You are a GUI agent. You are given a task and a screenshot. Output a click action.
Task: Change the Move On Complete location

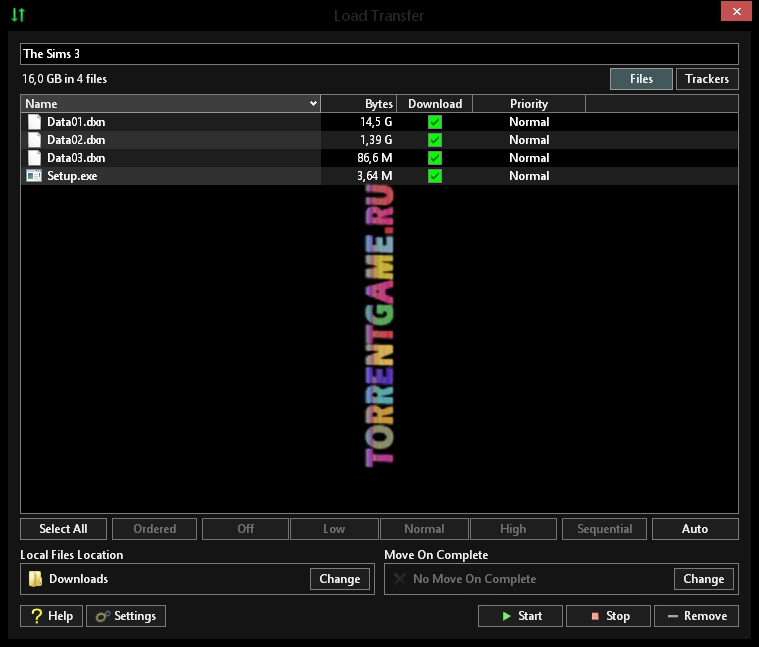(x=704, y=579)
